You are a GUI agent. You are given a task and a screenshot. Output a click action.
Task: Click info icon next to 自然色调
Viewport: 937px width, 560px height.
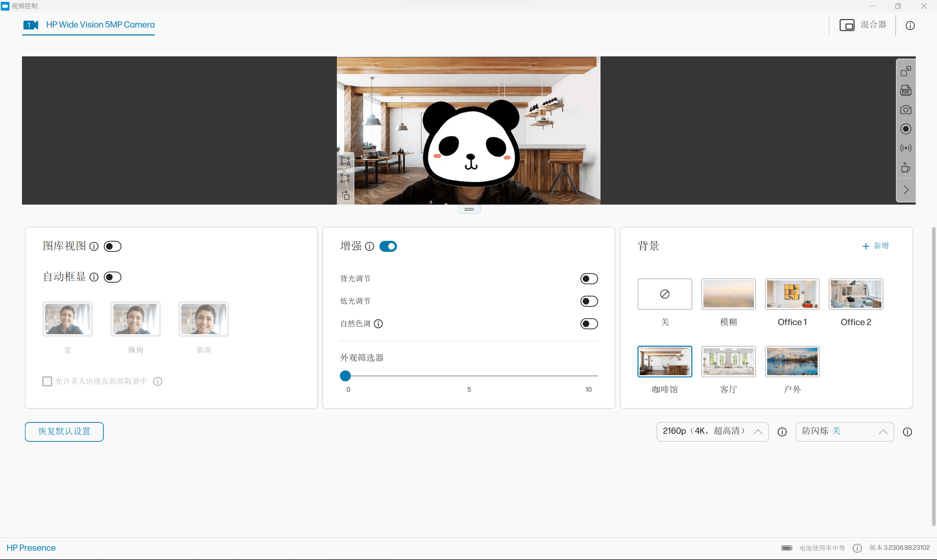pyautogui.click(x=378, y=324)
